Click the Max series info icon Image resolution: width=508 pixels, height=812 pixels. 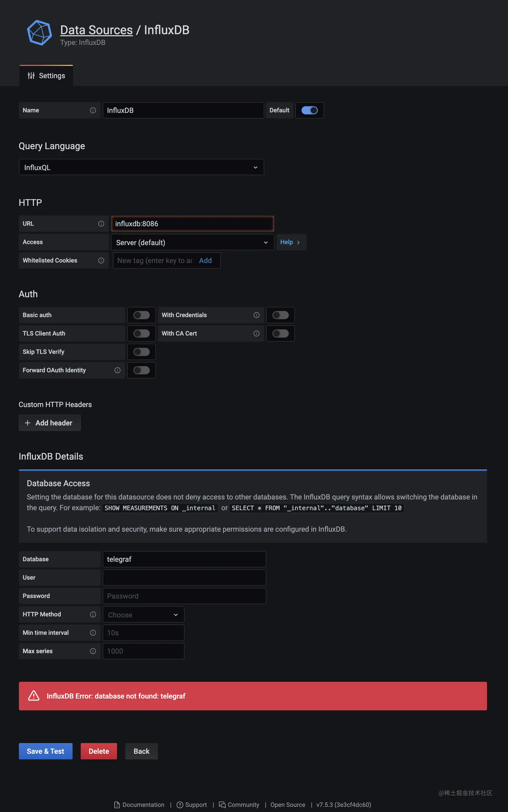(93, 651)
